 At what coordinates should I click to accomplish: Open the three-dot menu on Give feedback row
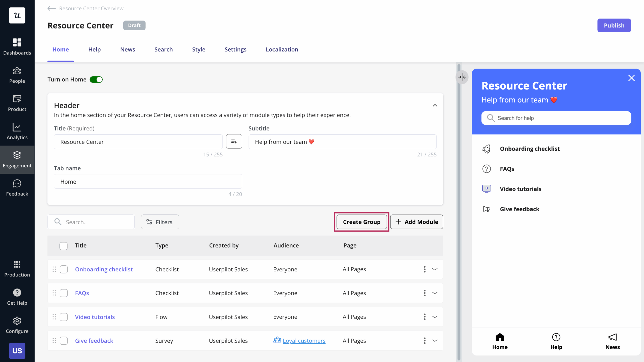pos(424,341)
